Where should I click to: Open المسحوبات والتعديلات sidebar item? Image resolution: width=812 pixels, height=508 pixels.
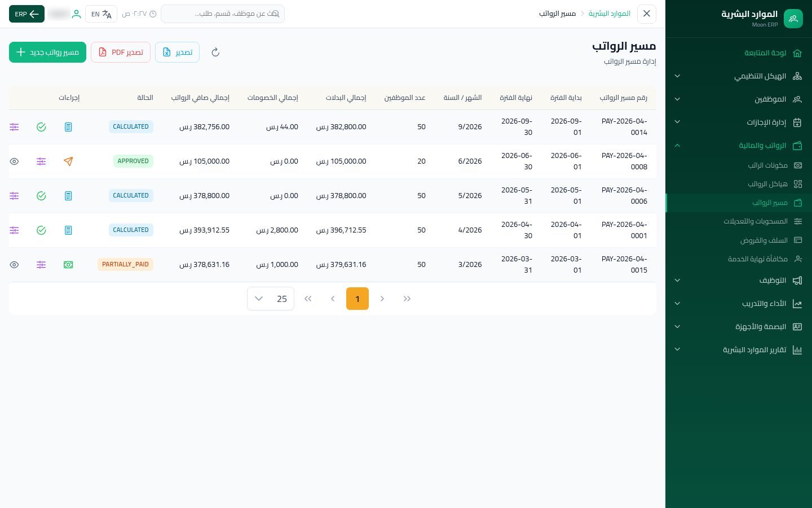739,221
